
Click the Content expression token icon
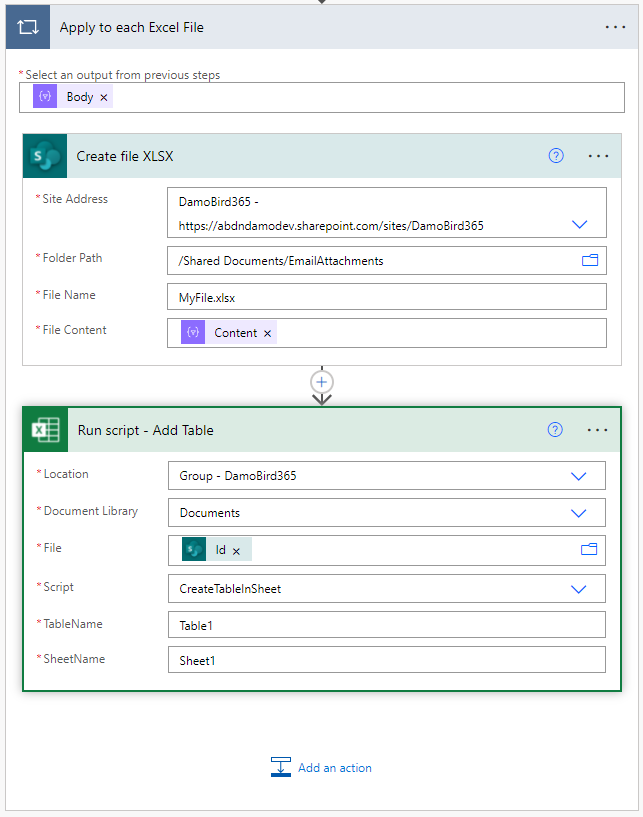pyautogui.click(x=193, y=332)
